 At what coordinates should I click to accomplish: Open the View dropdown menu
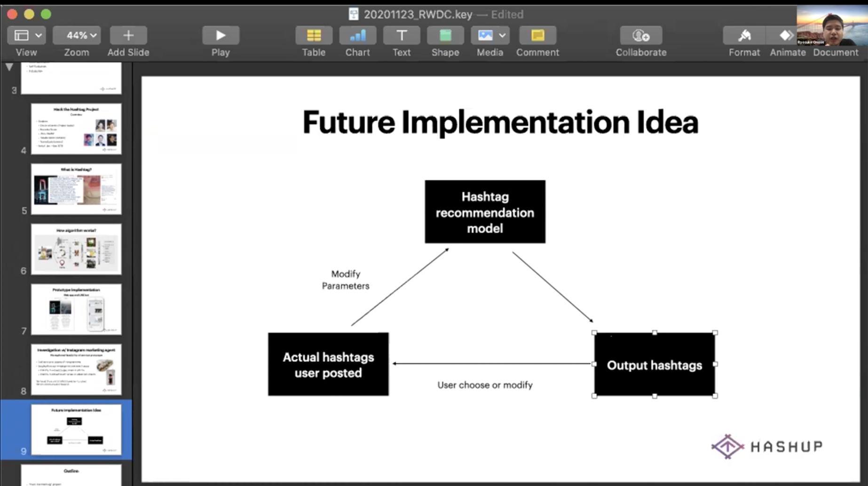pyautogui.click(x=26, y=36)
